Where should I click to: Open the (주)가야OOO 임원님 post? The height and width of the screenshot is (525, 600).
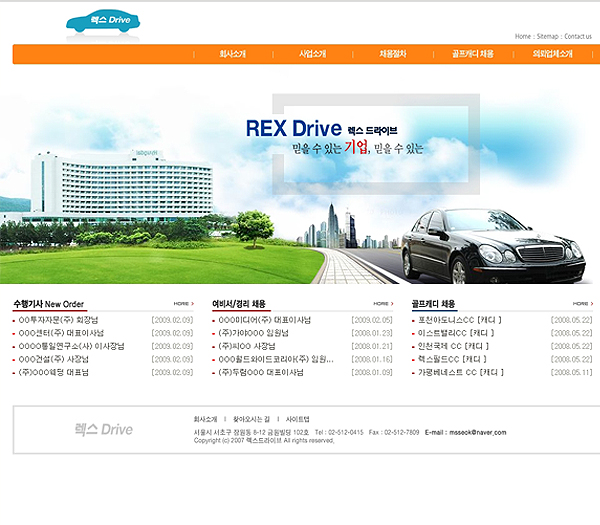(x=253, y=333)
